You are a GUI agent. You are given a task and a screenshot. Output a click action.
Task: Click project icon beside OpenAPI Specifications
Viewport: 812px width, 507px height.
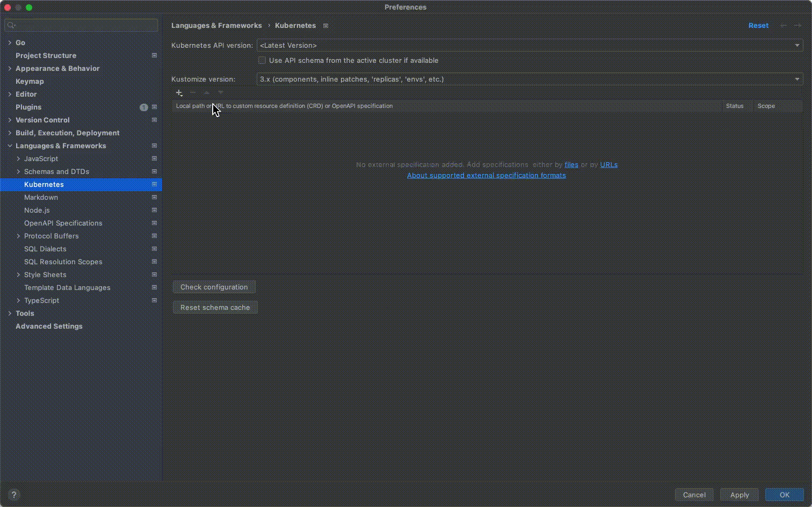coord(154,223)
